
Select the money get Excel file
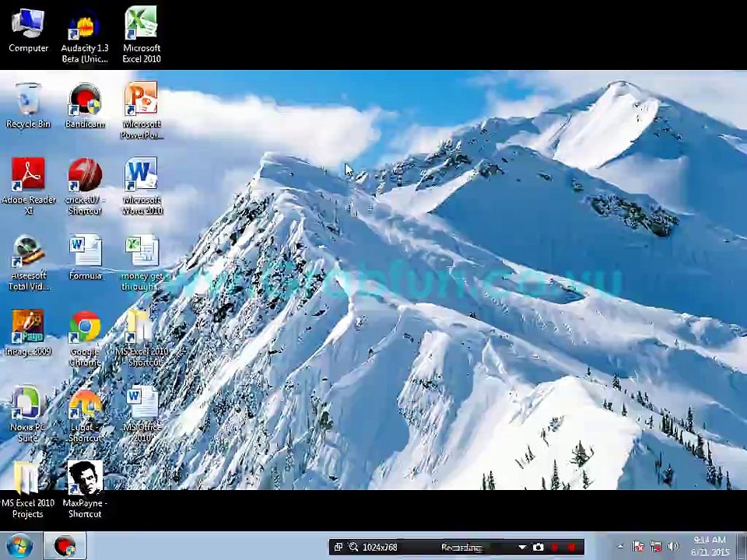click(142, 262)
